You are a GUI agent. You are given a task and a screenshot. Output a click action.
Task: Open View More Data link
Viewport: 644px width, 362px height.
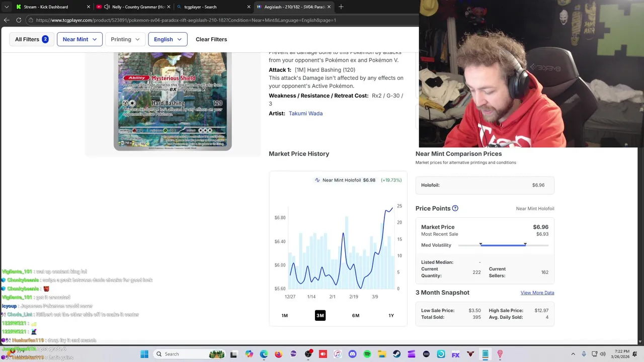(x=537, y=293)
